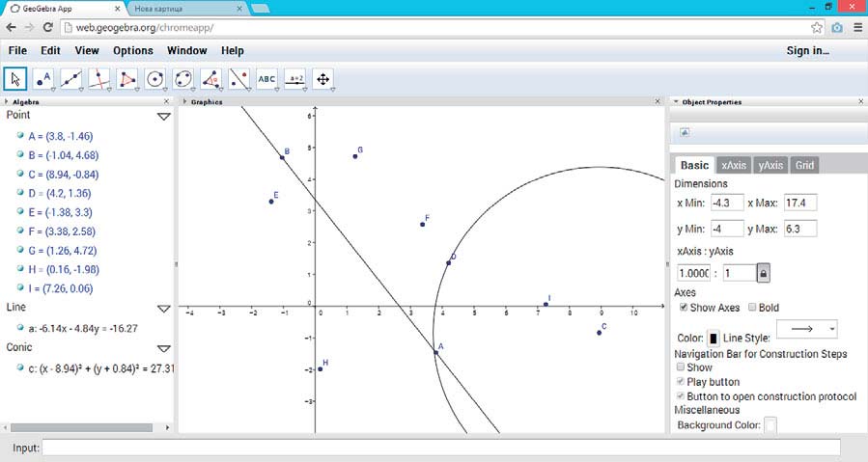The image size is (868, 462).
Task: Open the Edit menu
Action: pyautogui.click(x=50, y=50)
